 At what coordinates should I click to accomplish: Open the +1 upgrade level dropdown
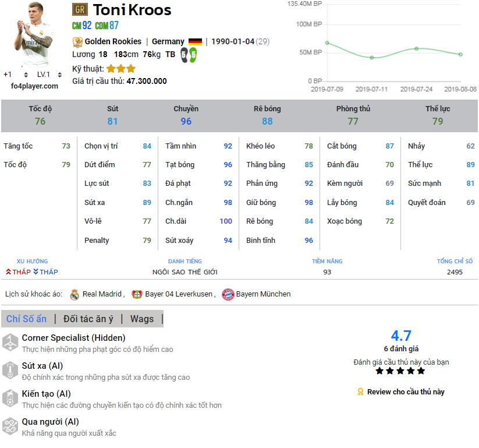[26, 75]
